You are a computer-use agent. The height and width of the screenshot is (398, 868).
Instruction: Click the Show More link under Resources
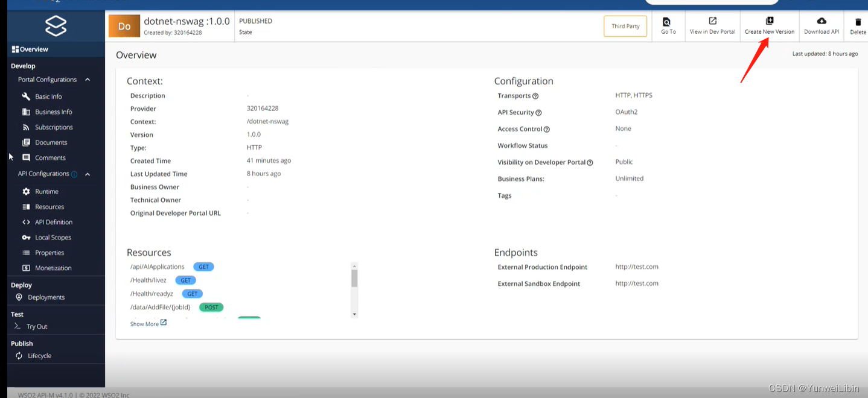[144, 324]
